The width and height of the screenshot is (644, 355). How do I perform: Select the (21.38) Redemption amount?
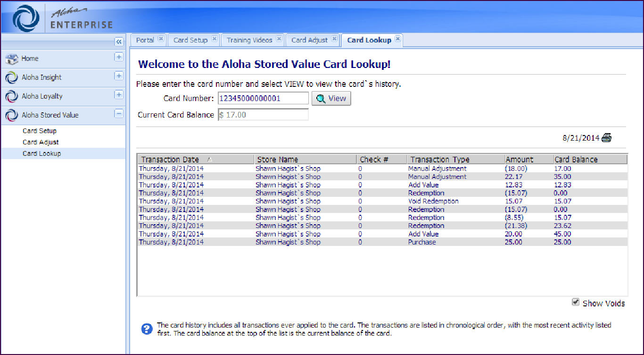click(516, 226)
